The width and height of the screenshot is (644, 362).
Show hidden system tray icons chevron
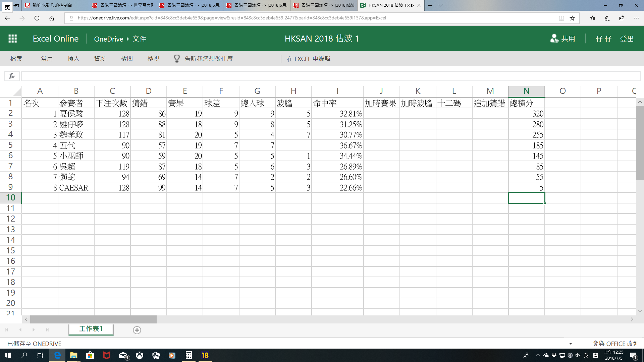538,355
